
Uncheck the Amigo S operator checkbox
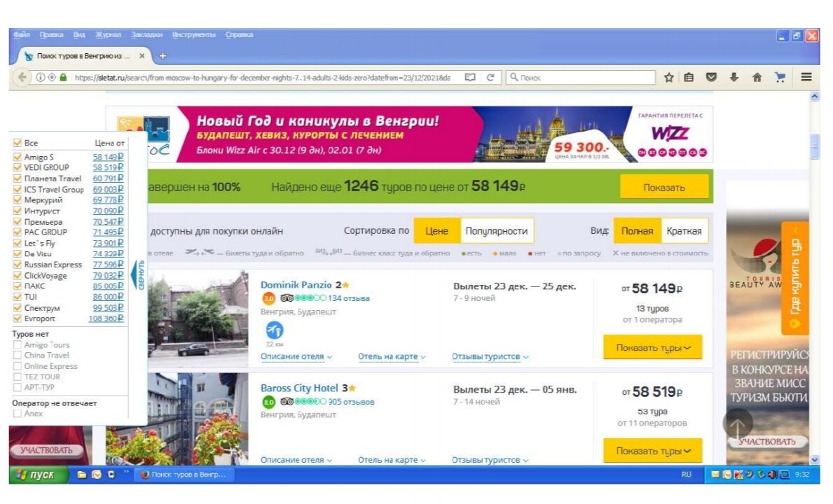coord(17,157)
